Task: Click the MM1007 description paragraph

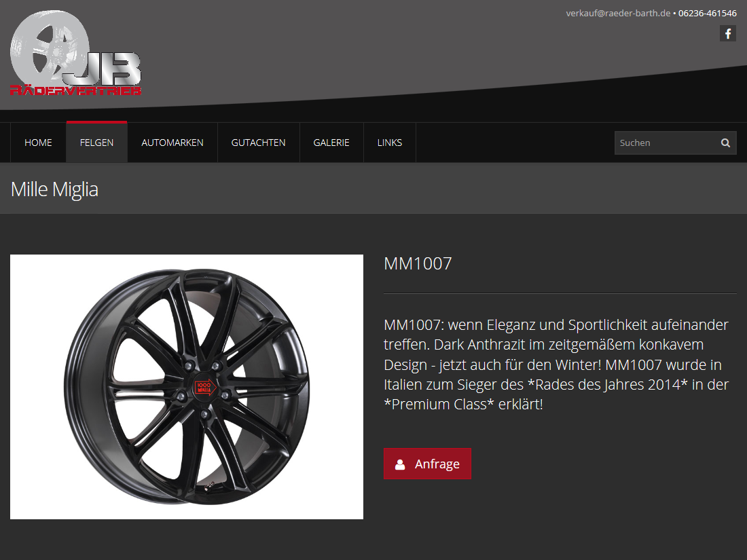Action: pos(556,365)
